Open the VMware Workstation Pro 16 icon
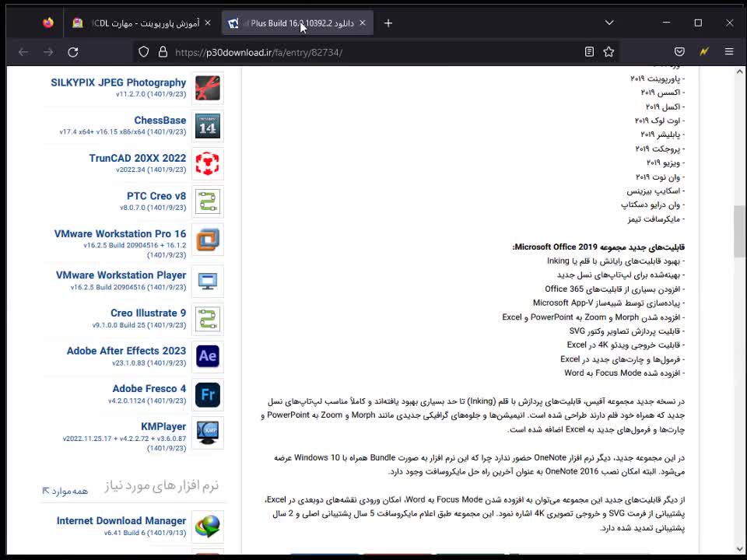 tap(207, 240)
